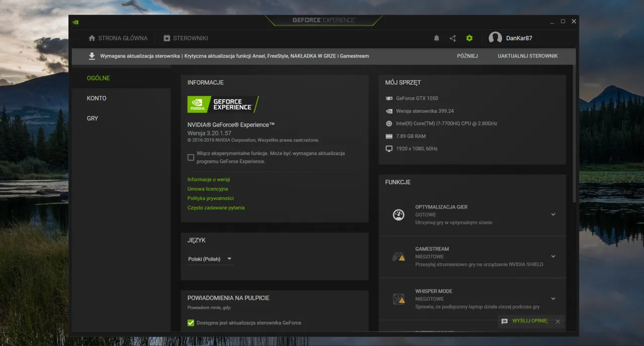Screen dimensions: 644x346
Task: Select the Optymalizacja Gier gamepad icon
Action: (397, 214)
